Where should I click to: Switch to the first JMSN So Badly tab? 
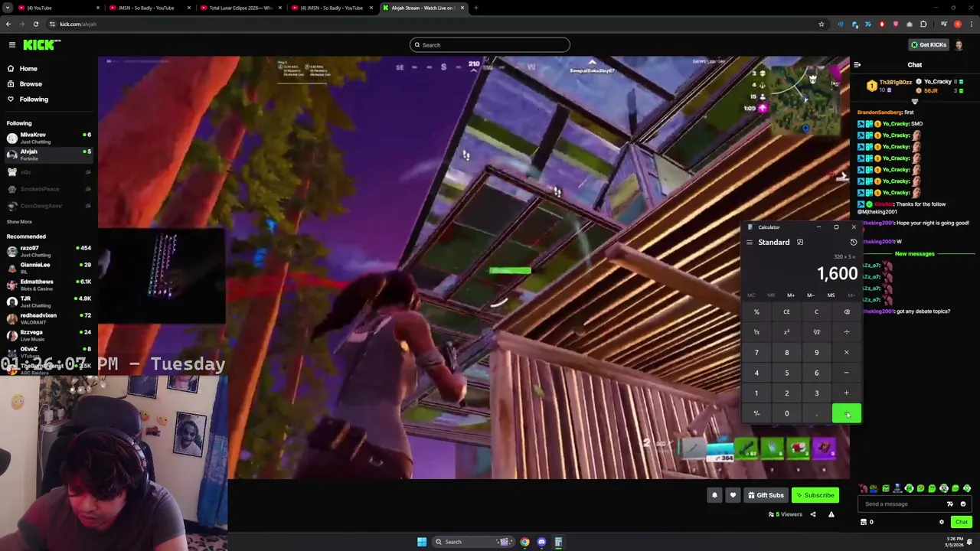145,8
